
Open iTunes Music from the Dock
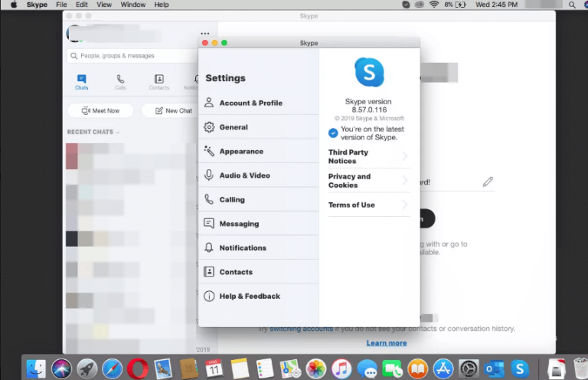341,369
